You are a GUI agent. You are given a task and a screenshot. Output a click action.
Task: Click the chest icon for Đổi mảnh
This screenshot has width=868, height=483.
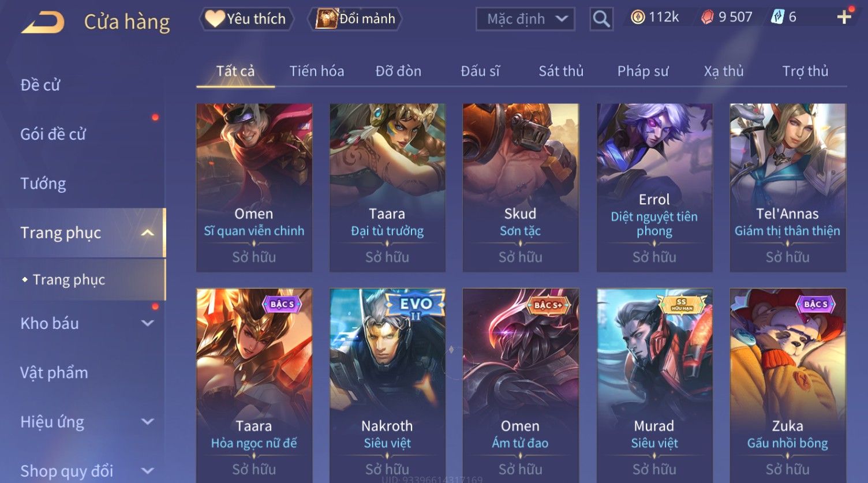[x=326, y=19]
